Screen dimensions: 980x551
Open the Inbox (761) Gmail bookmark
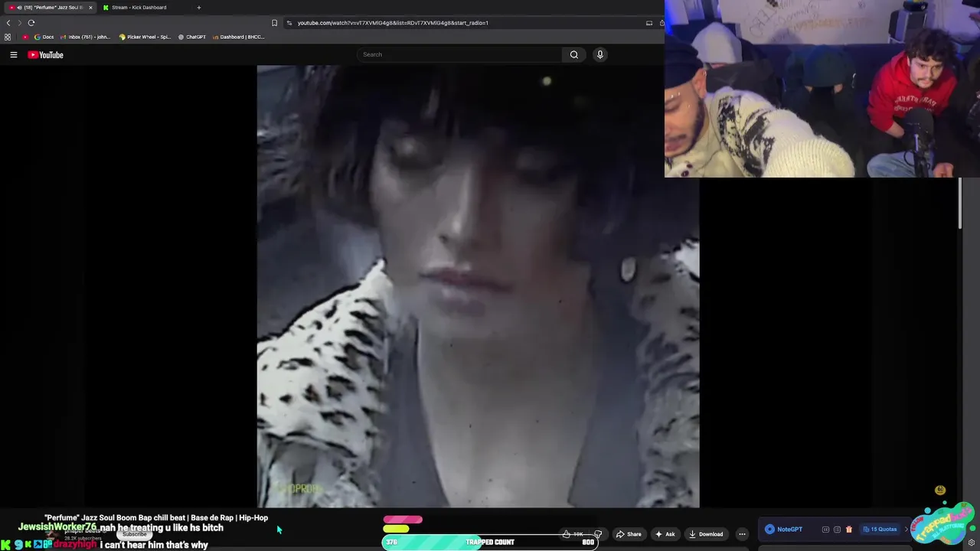click(x=85, y=37)
